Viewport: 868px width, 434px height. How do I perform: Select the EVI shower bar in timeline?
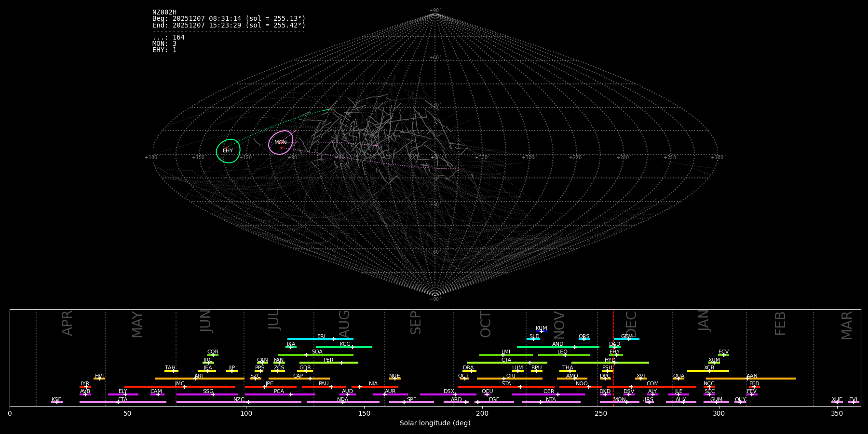pyautogui.click(x=854, y=402)
